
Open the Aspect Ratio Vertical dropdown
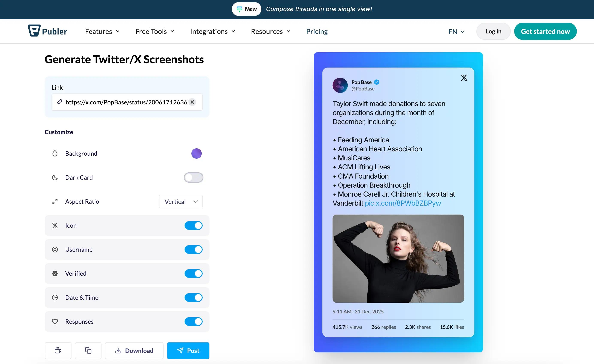(180, 202)
